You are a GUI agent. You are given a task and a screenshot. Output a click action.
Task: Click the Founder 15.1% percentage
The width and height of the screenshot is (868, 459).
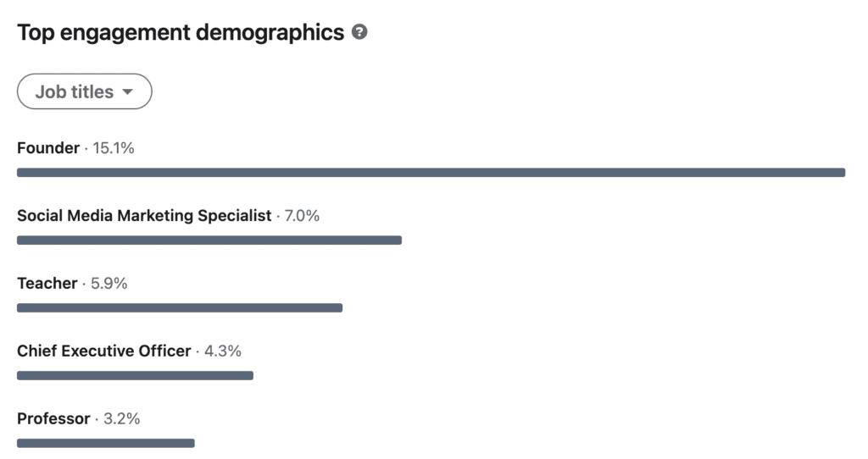(x=114, y=148)
